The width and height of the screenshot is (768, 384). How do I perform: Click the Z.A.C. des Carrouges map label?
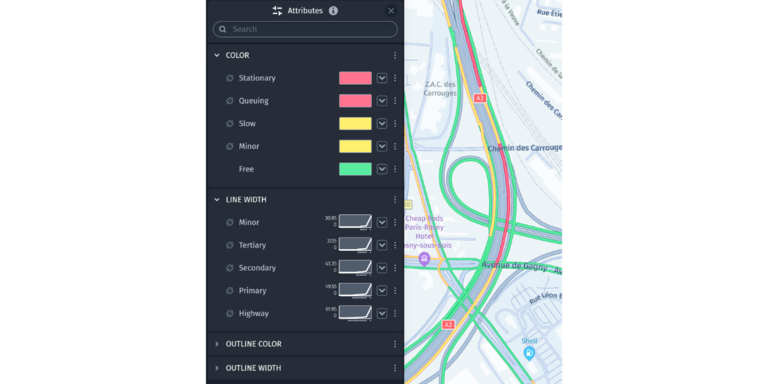tap(440, 89)
